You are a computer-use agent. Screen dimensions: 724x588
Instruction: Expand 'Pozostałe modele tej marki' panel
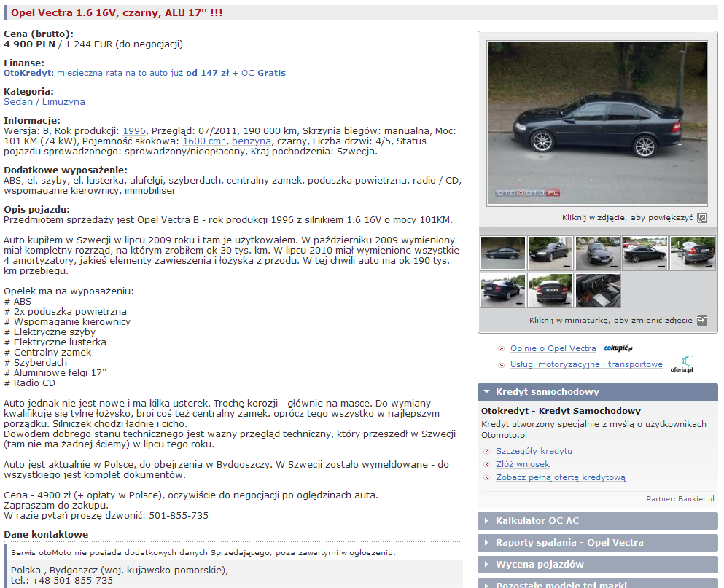click(597, 584)
